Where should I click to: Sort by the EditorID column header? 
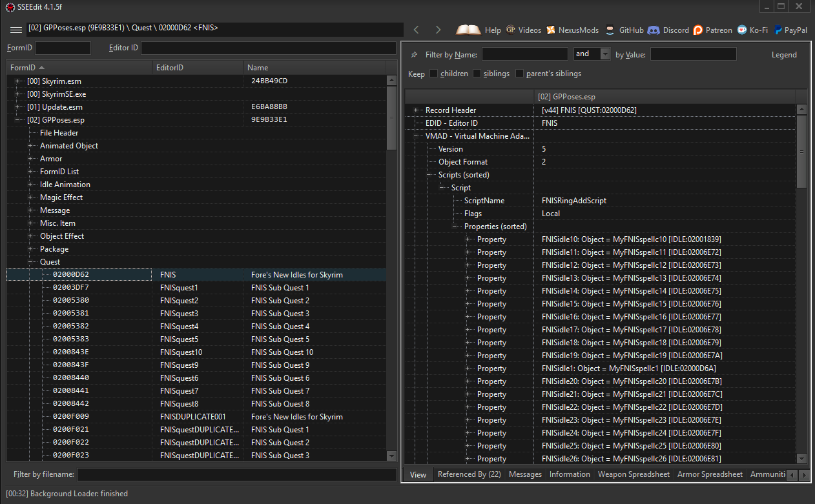pos(198,67)
